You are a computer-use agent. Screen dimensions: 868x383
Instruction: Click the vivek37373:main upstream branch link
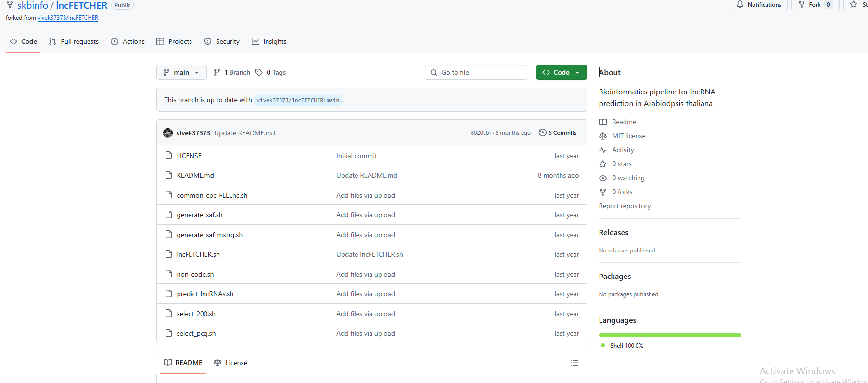tap(298, 100)
